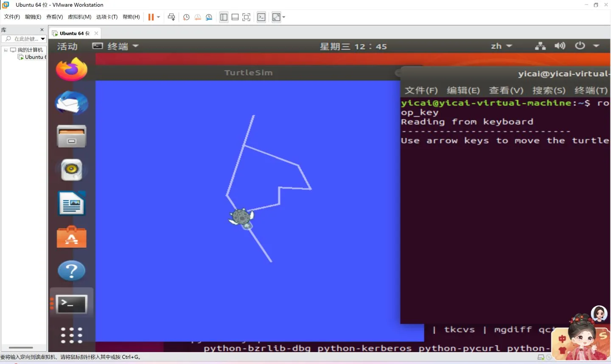This screenshot has height=364, width=611.
Task: Click the power icon in Ubuntu top bar
Action: (580, 46)
